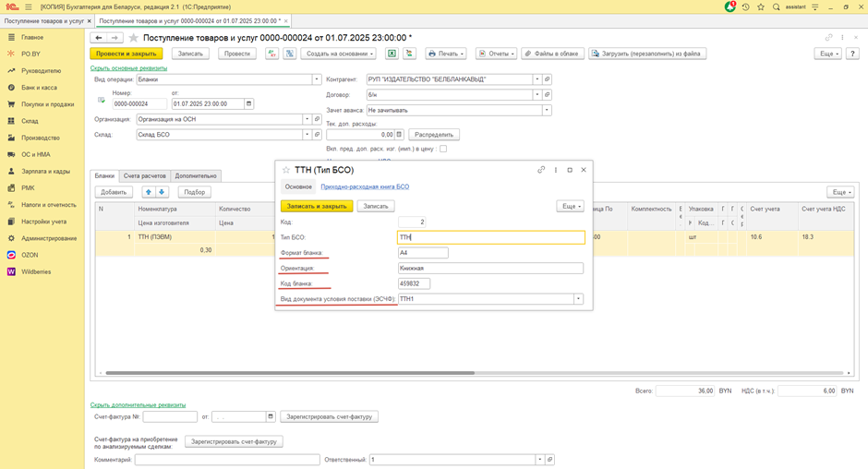Expand Договор dropdown arrow
868x469 pixels.
click(537, 95)
